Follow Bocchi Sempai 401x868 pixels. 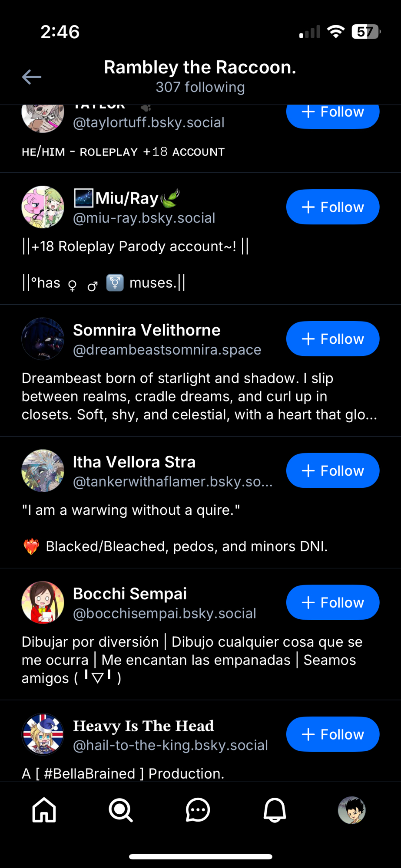[332, 603]
